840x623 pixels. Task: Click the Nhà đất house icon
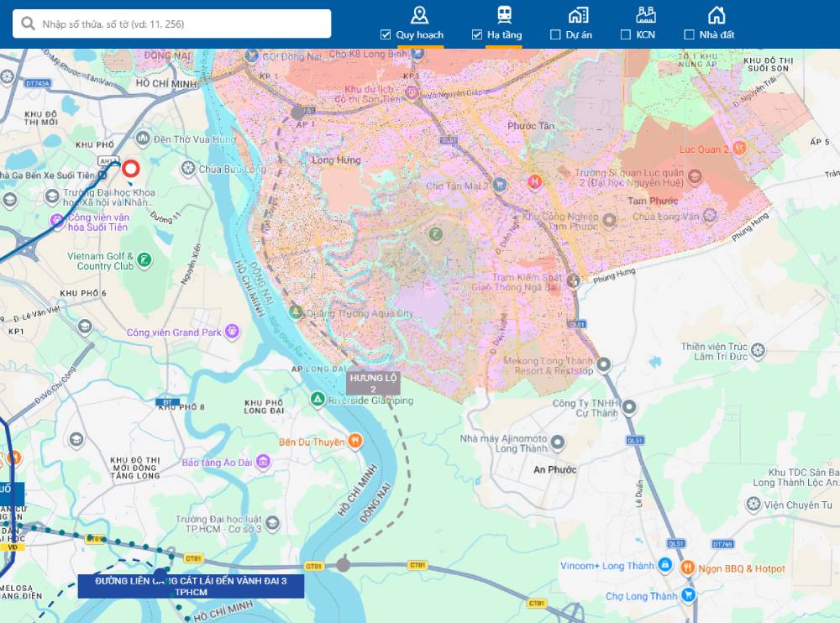pos(716,14)
